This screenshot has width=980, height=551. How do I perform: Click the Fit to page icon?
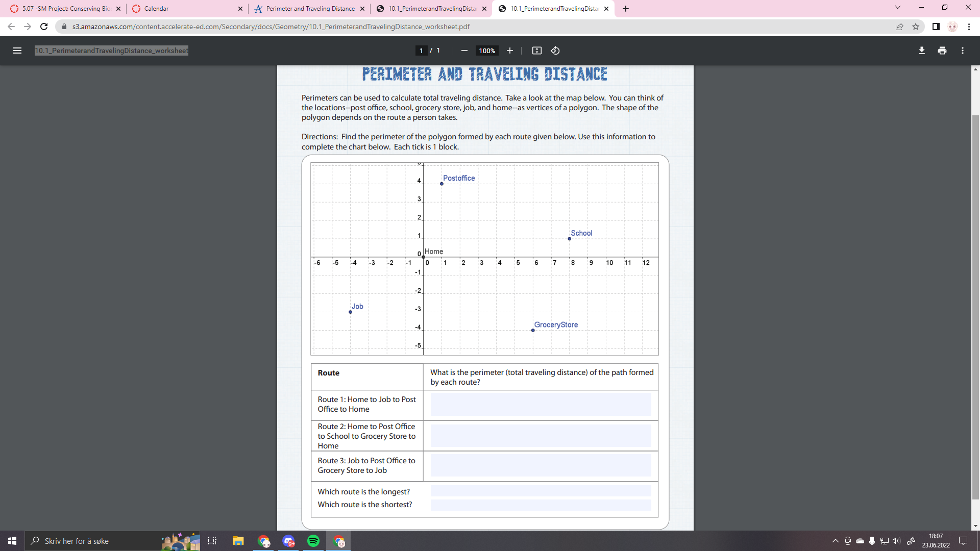click(x=537, y=51)
